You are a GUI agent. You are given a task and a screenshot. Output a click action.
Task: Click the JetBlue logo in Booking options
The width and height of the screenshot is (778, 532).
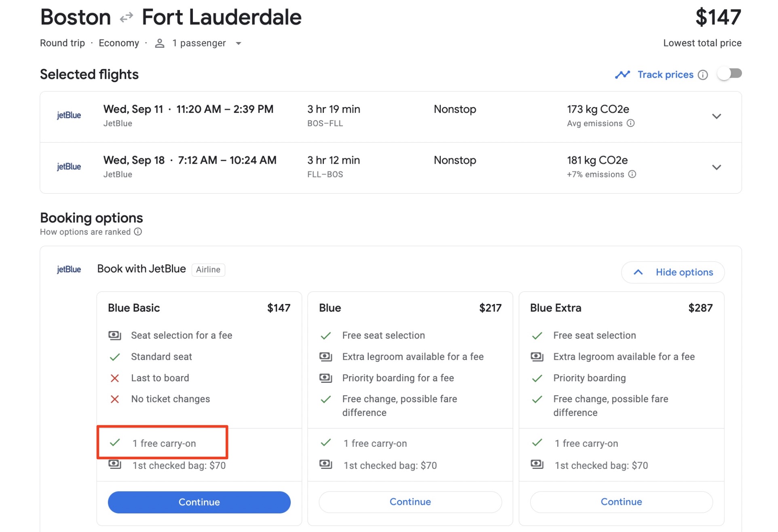click(x=69, y=270)
